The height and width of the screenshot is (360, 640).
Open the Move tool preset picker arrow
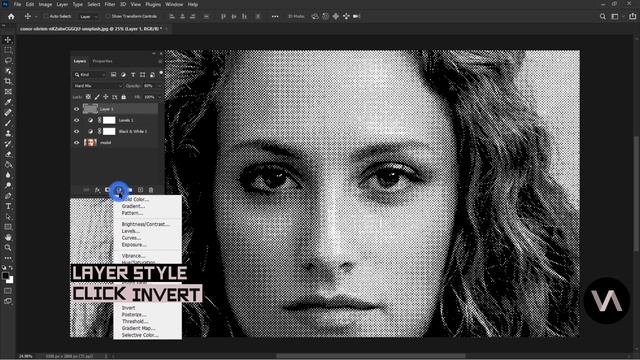36,17
